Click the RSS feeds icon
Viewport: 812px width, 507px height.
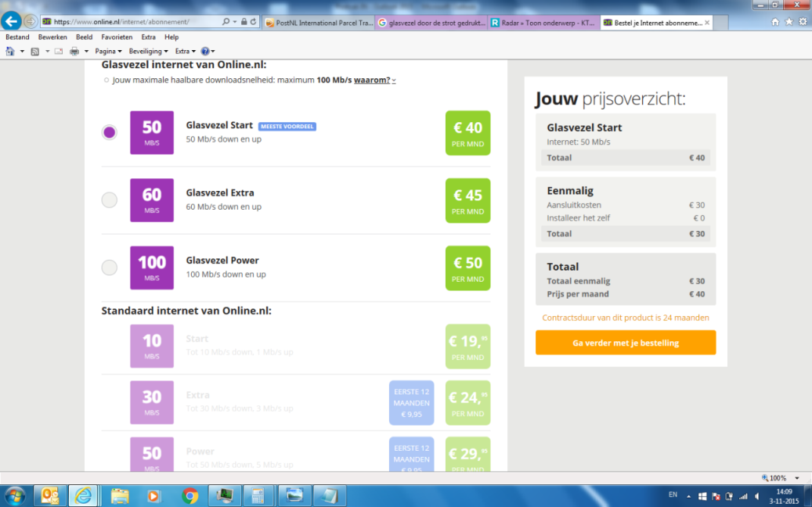click(34, 51)
